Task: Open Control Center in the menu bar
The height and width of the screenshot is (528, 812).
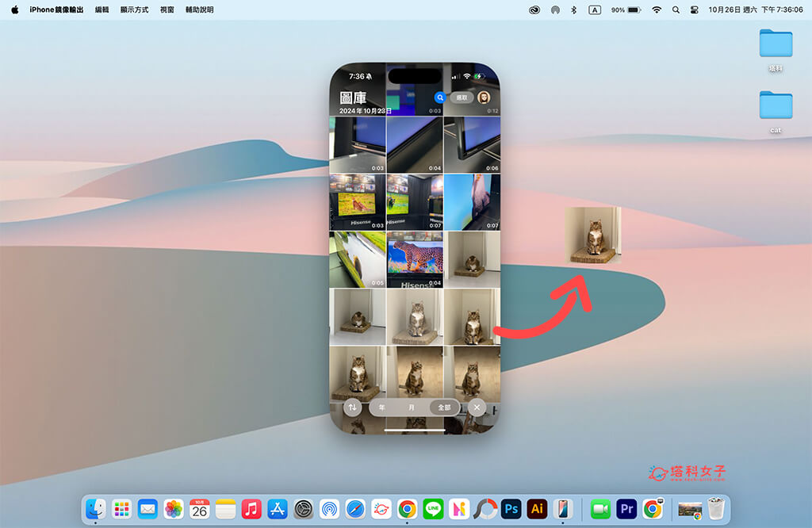Action: (695, 10)
